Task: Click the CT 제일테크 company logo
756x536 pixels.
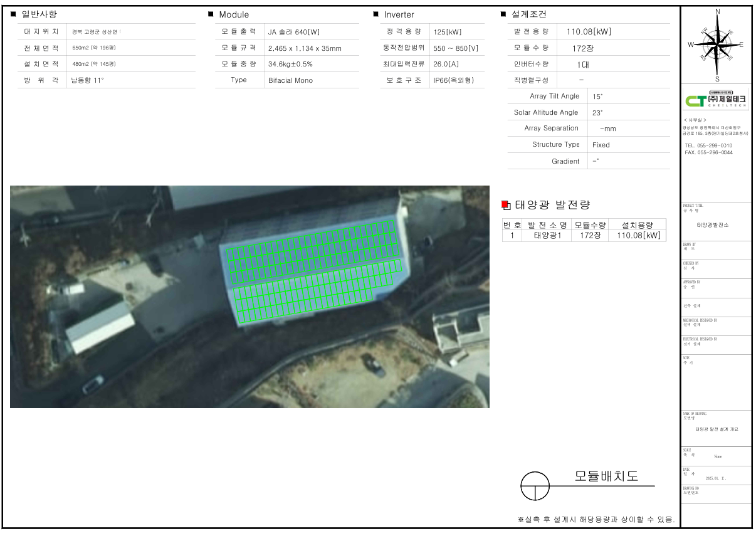Action: (717, 100)
